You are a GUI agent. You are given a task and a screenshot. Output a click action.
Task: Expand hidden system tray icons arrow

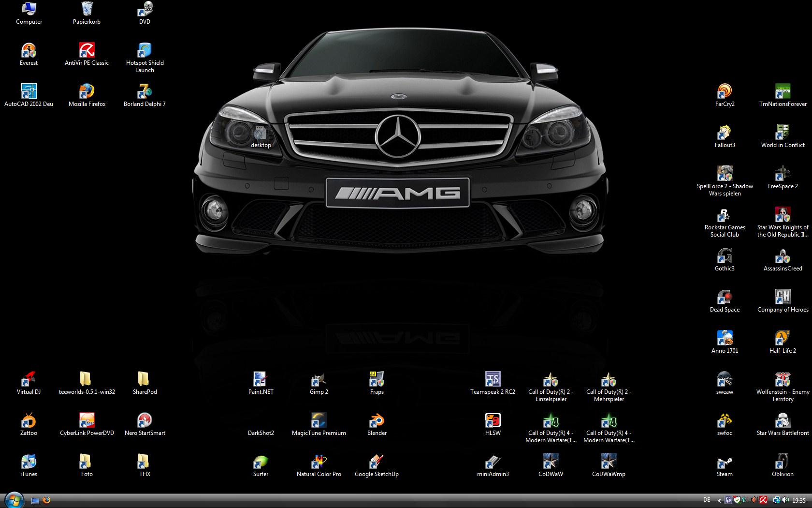(x=719, y=500)
